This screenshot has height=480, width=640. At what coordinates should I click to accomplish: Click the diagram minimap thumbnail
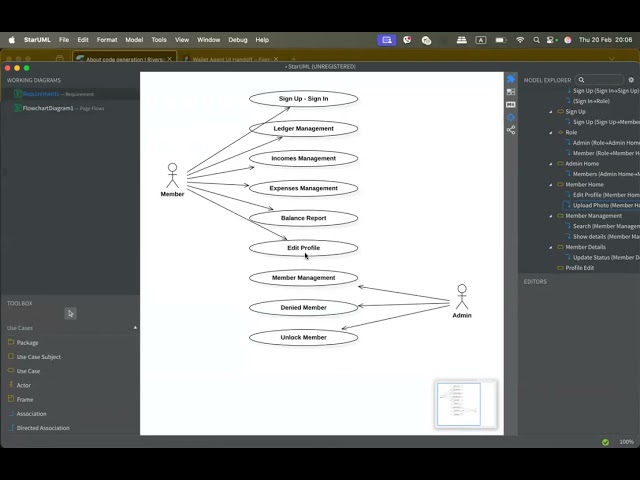coord(466,404)
